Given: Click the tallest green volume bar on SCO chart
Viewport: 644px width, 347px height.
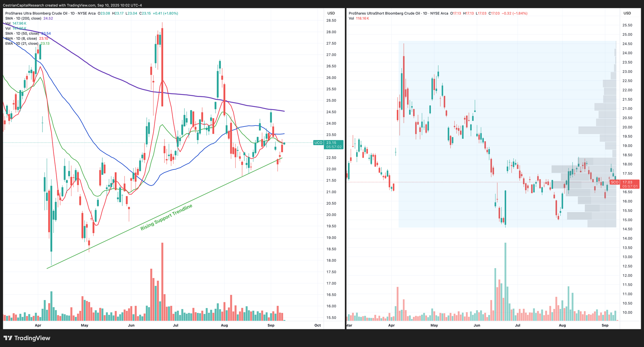Looking at the screenshot, I should pyautogui.click(x=506, y=282).
